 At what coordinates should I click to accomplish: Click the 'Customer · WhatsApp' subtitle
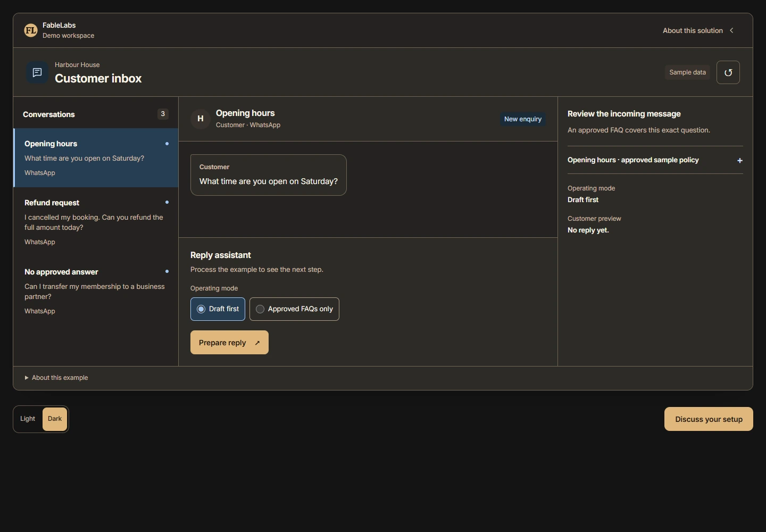point(248,125)
